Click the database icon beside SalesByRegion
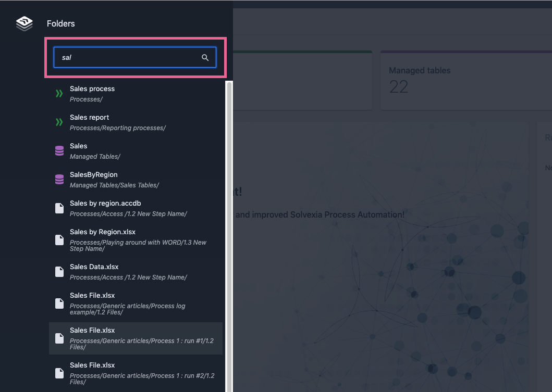 pyautogui.click(x=59, y=180)
